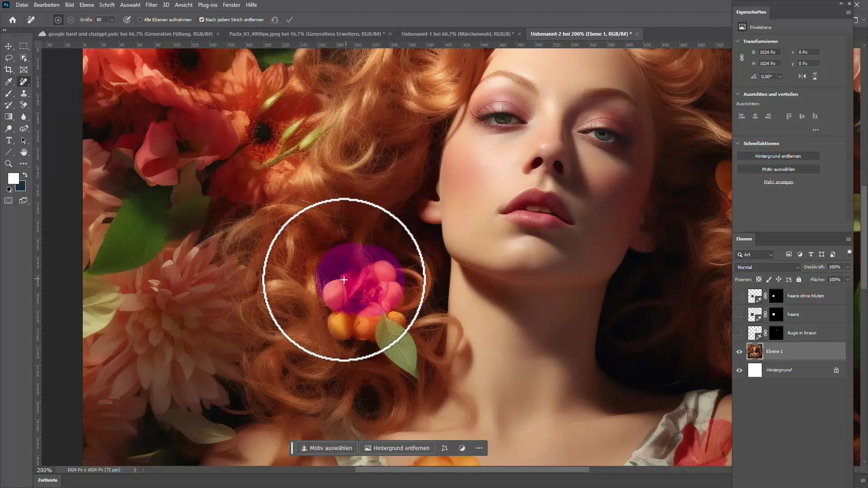Image resolution: width=868 pixels, height=488 pixels.
Task: Open the Filter menu
Action: click(x=151, y=5)
